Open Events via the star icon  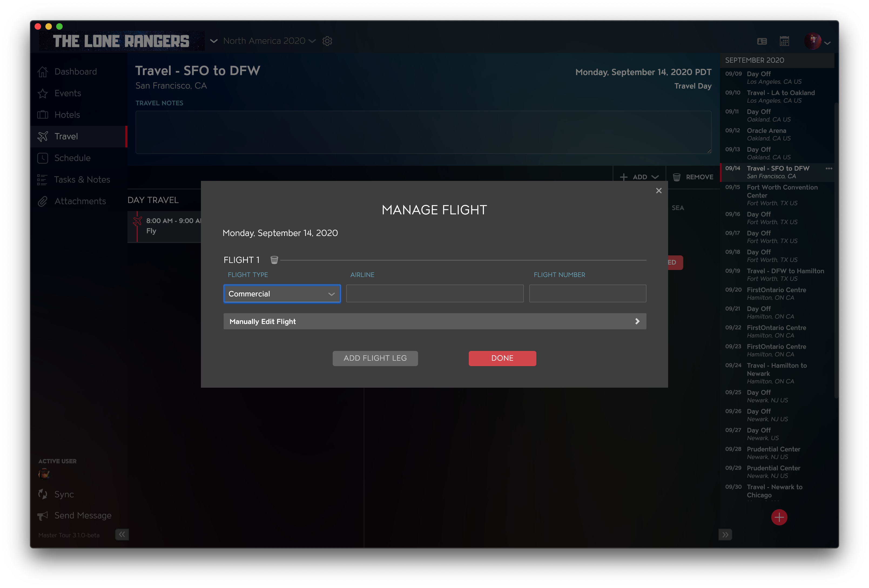click(43, 93)
